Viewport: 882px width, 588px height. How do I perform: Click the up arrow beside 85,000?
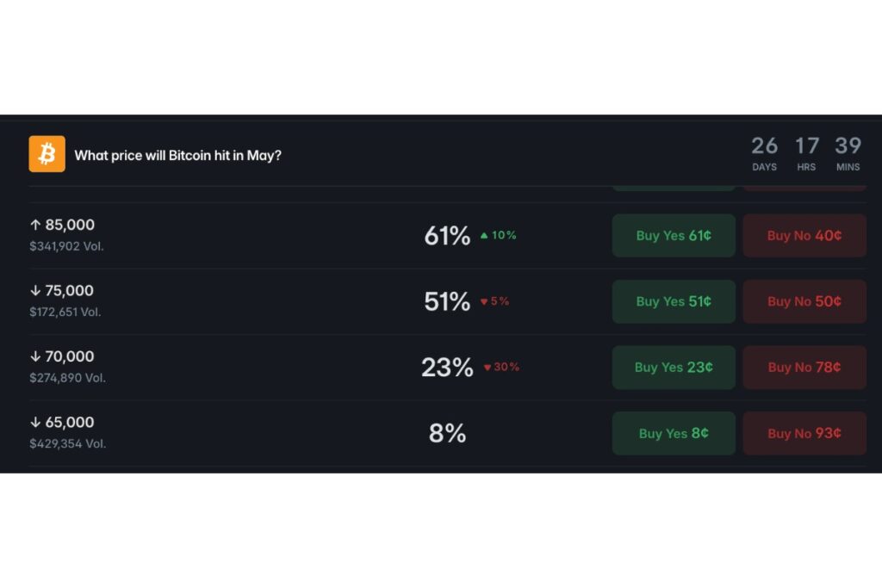35,225
